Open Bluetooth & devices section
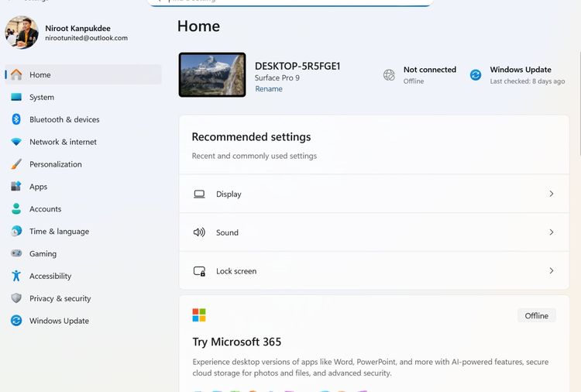 click(84, 119)
